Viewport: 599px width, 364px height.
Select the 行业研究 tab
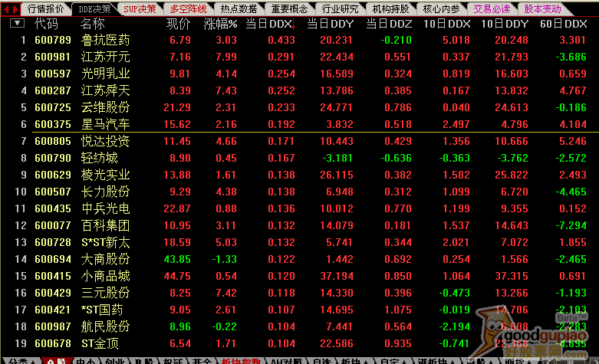340,8
